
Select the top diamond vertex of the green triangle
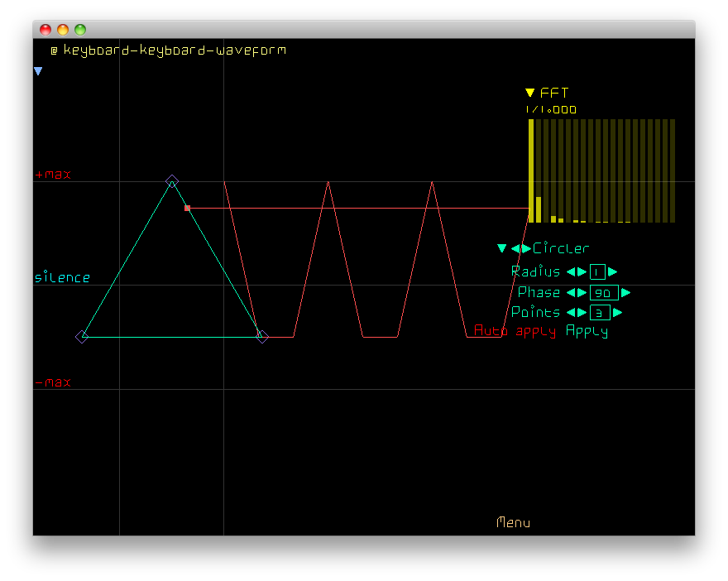tap(171, 180)
